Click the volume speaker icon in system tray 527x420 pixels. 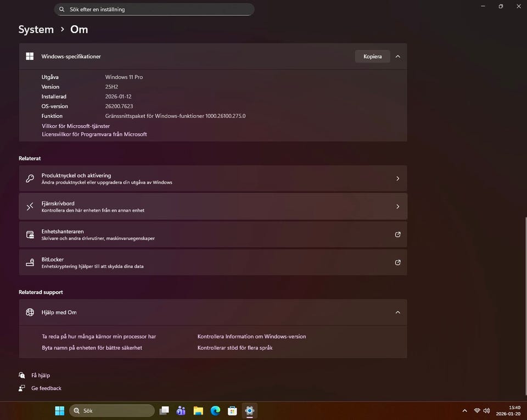pos(486,411)
